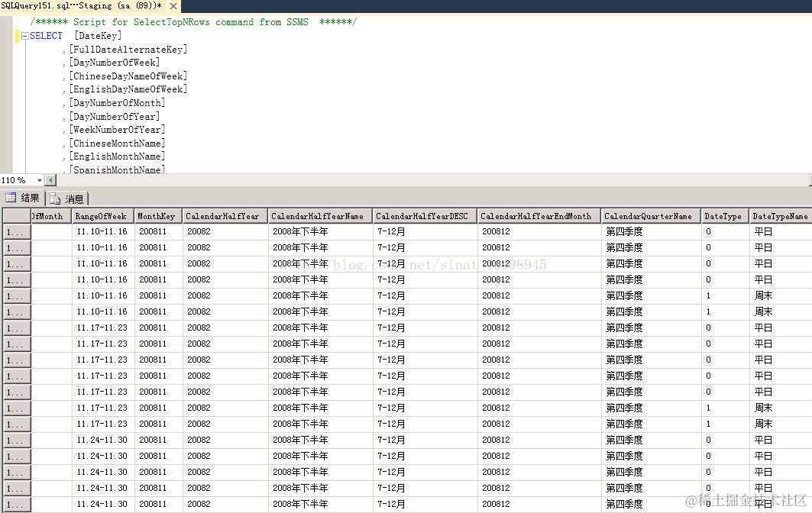This screenshot has width=812, height=513.
Task: Select the DateTypeName column header
Action: click(x=781, y=216)
